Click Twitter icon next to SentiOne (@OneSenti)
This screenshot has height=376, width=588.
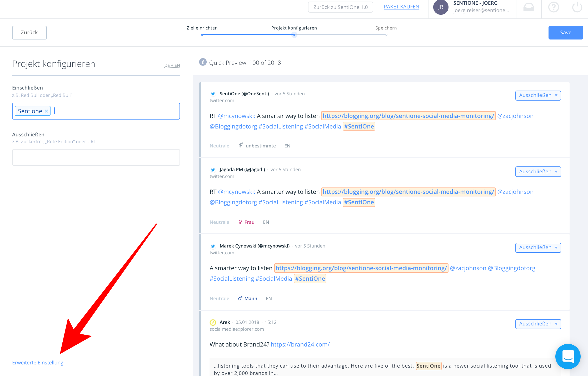point(213,94)
